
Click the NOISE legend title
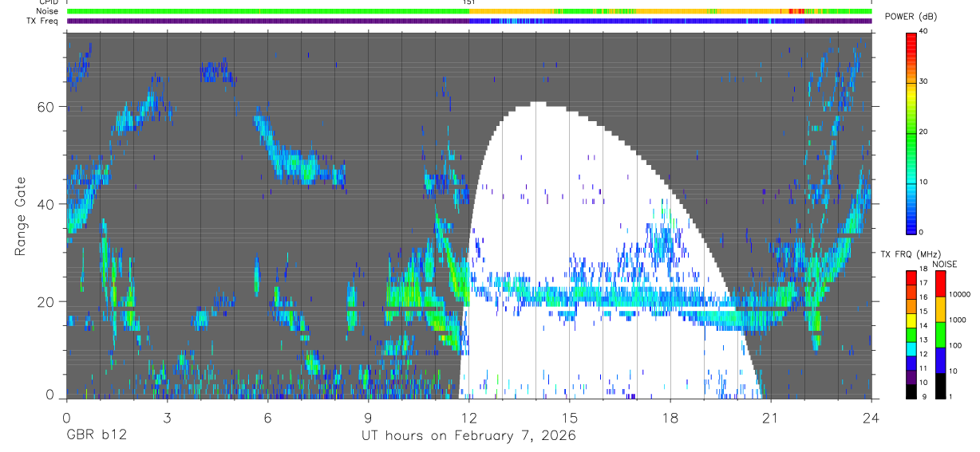(x=945, y=264)
